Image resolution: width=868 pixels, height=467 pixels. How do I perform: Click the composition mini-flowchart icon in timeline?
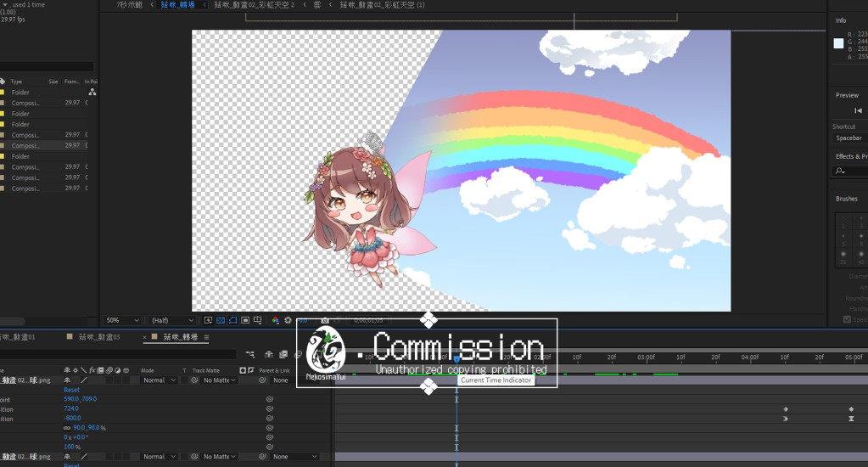coord(250,354)
